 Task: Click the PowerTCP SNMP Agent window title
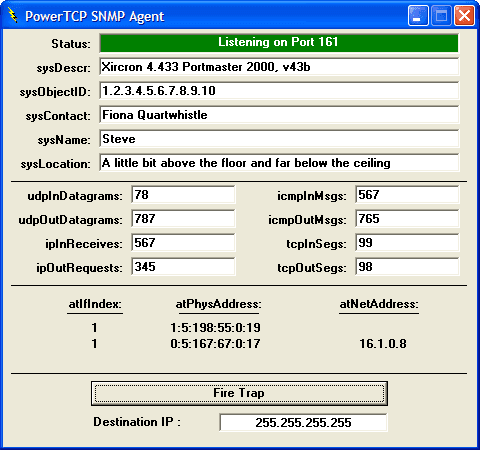click(x=95, y=16)
